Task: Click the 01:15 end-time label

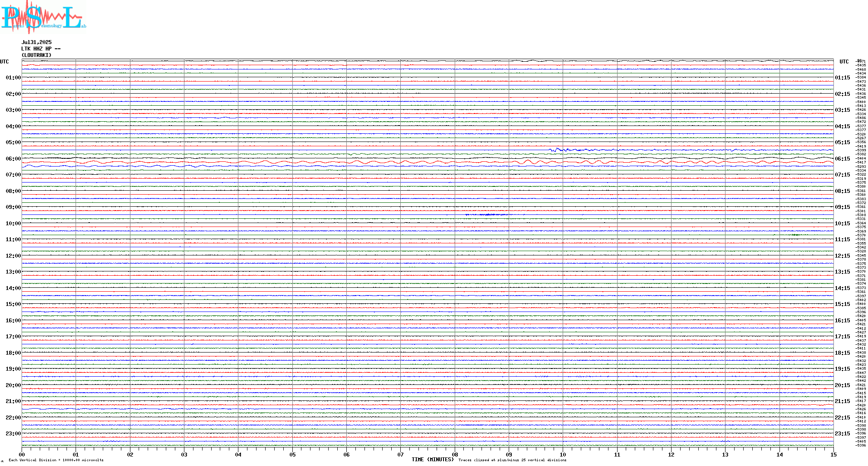Action: tap(843, 78)
